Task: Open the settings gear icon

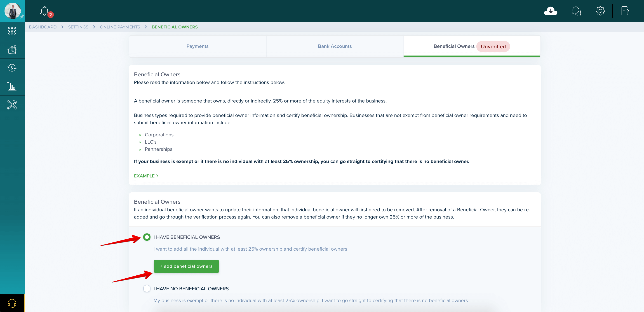Action: point(600,11)
